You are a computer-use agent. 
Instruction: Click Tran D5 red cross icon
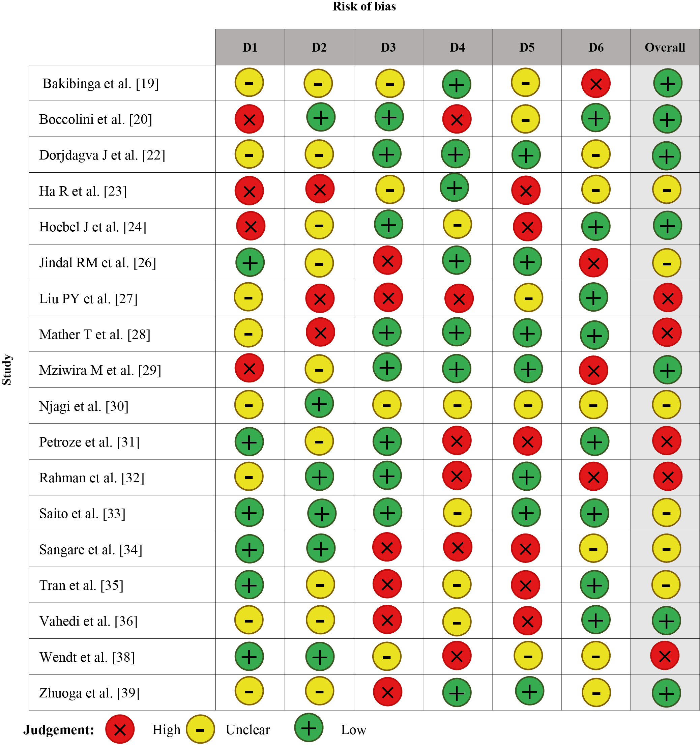pos(525,585)
